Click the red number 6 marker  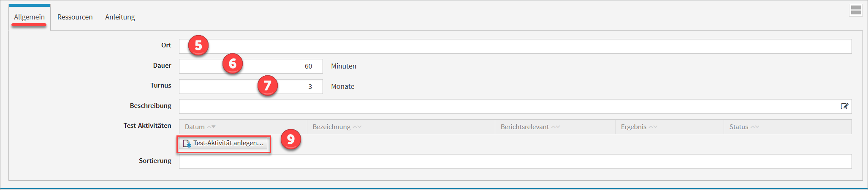point(232,63)
